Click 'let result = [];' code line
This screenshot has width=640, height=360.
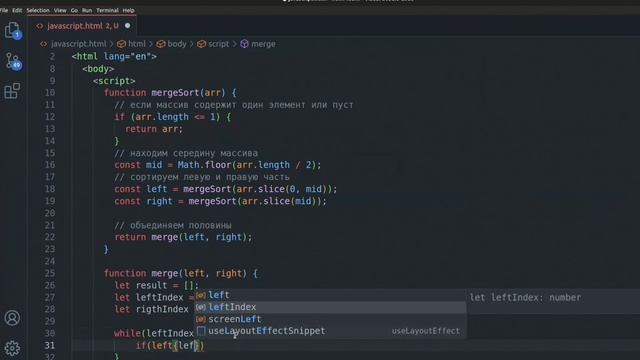156,285
